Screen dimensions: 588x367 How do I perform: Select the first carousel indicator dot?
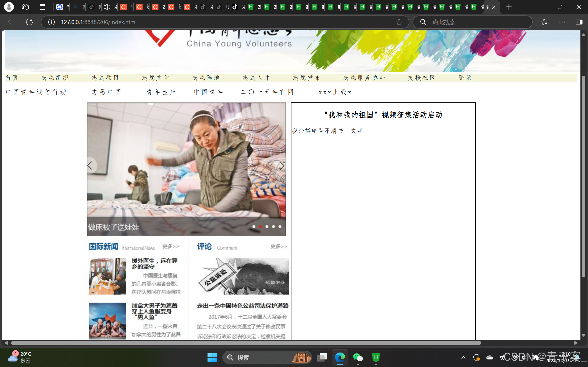pos(254,226)
